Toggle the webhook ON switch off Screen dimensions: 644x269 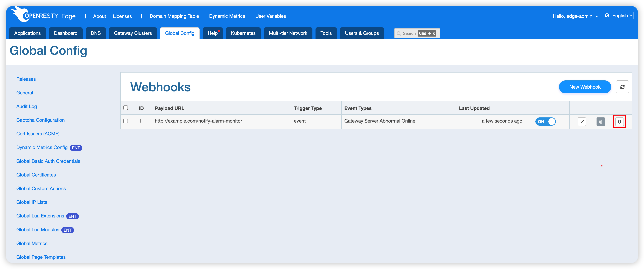coord(545,122)
